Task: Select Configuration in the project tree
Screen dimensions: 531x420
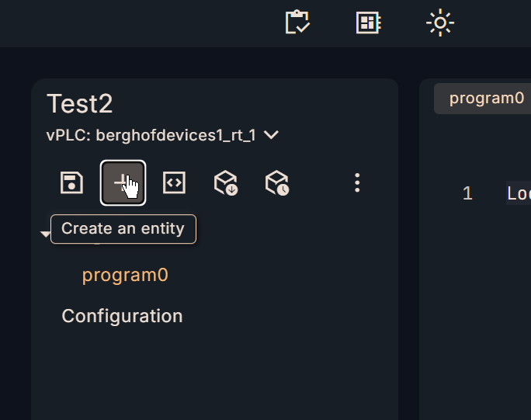Action: [x=122, y=316]
